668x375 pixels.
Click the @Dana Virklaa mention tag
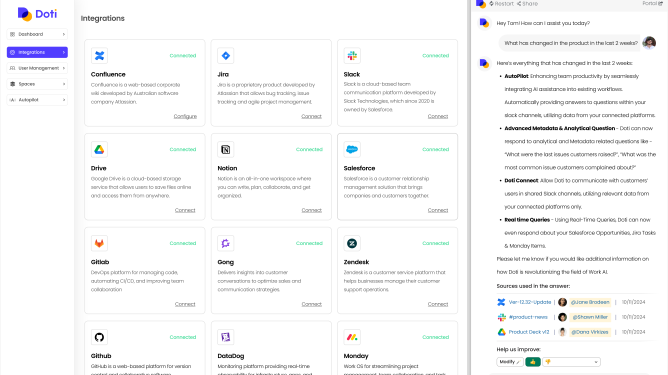590,332
